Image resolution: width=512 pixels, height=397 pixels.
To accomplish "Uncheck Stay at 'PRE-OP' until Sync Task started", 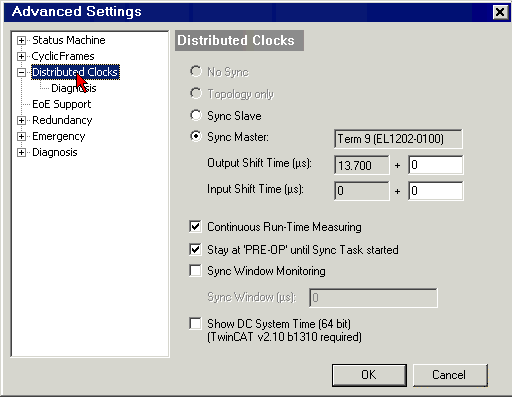I will [195, 249].
